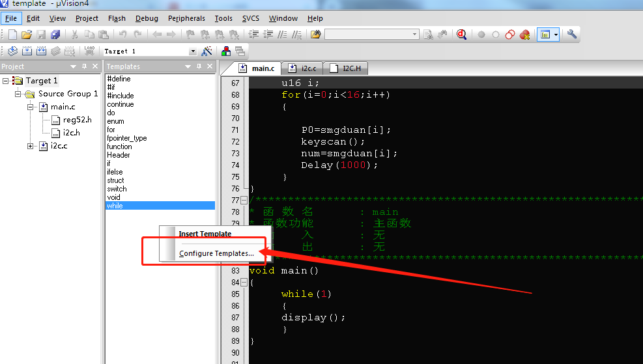The width and height of the screenshot is (643, 364).
Task: Close the Project panel
Action: (95, 66)
